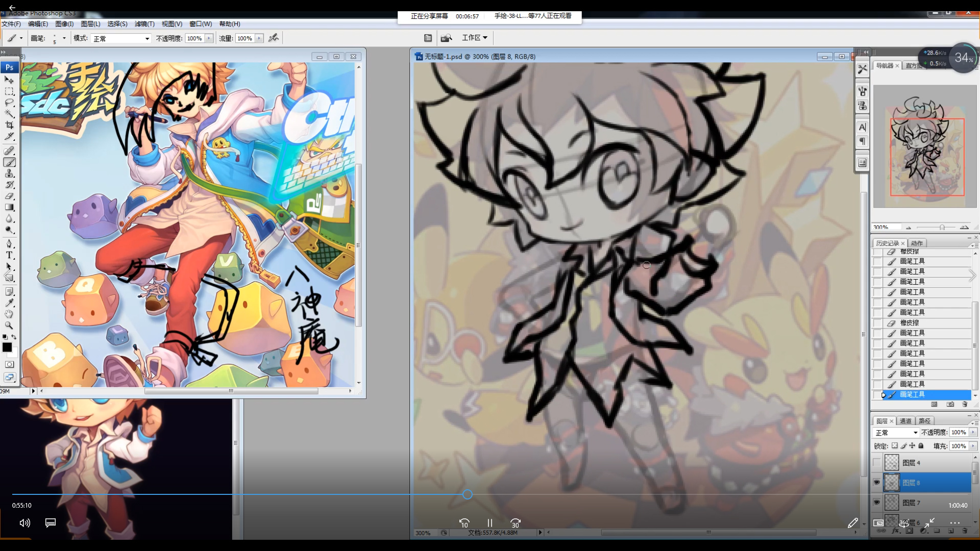Viewport: 980px width, 551px height.
Task: Show hidden layer 图层 4
Action: 876,463
